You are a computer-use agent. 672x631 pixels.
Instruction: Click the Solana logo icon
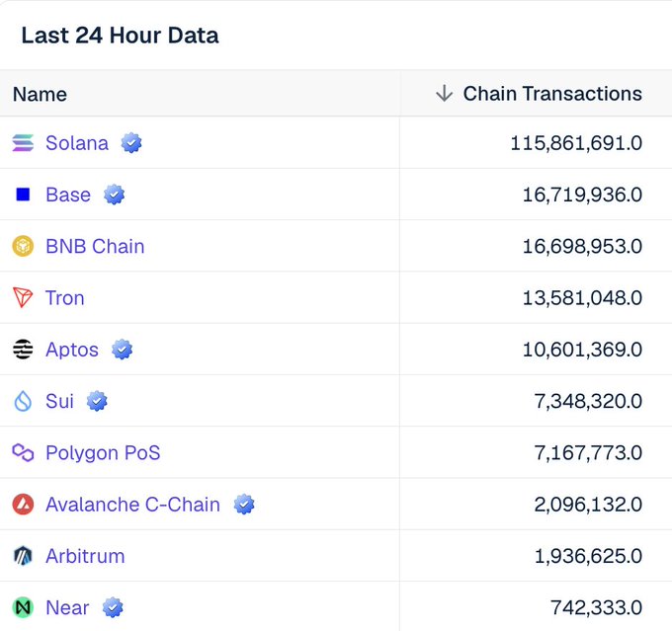23,143
